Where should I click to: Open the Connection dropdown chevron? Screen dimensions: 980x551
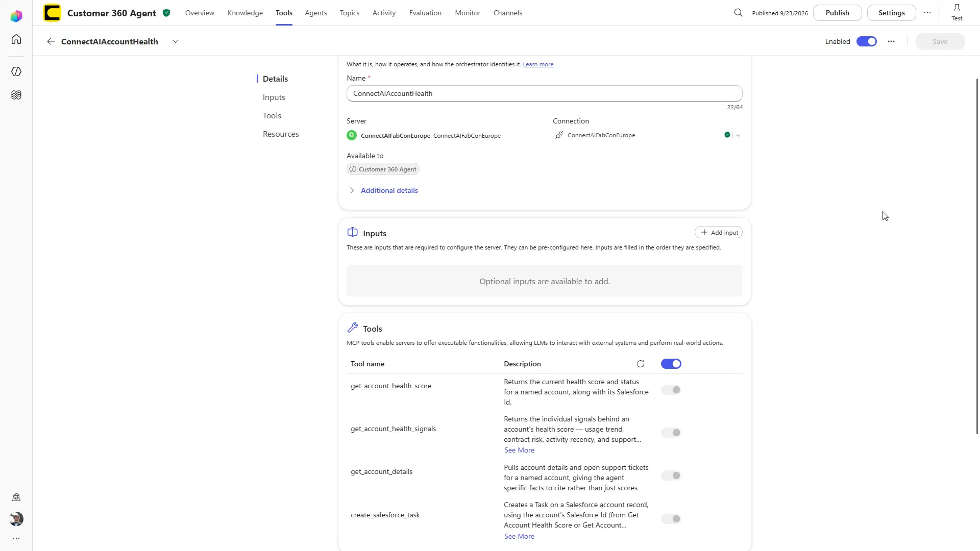pyautogui.click(x=738, y=135)
